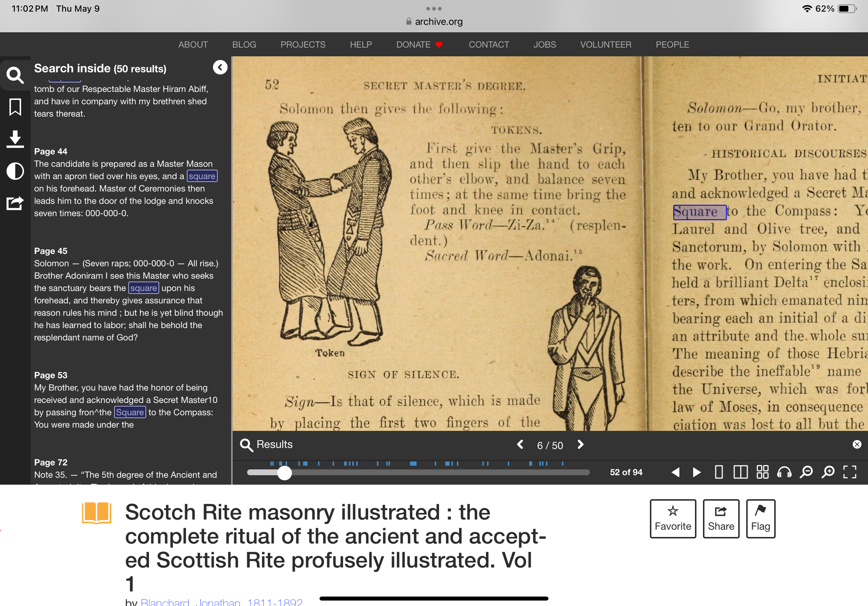Image resolution: width=868 pixels, height=606 pixels.
Task: Open the Bookmarks sidebar icon
Action: coord(15,107)
